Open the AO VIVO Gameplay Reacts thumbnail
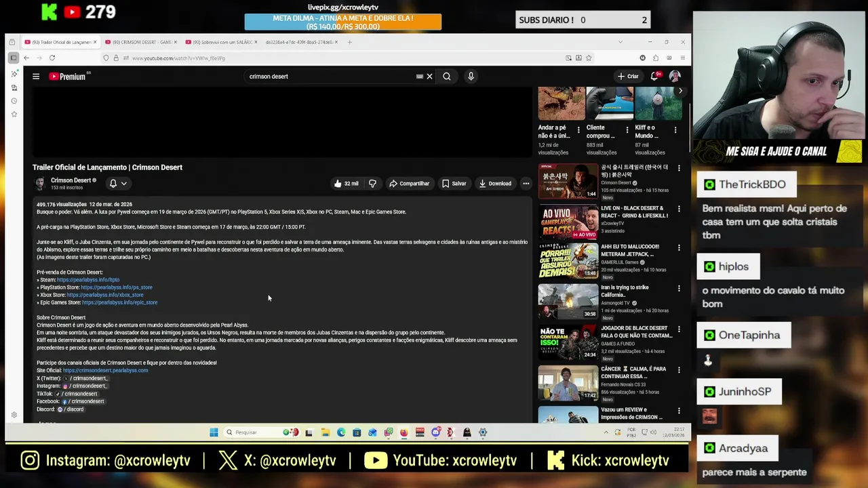868x488 pixels. click(568, 222)
